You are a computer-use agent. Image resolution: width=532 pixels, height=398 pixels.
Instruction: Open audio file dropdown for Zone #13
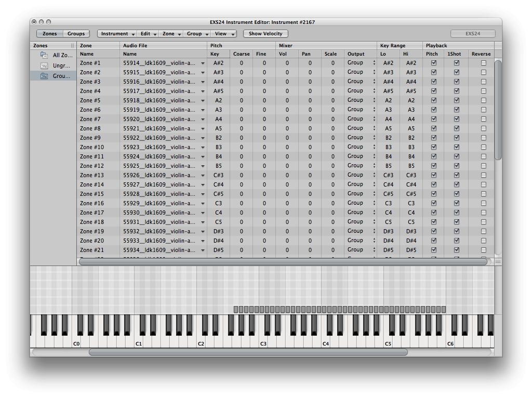point(203,176)
